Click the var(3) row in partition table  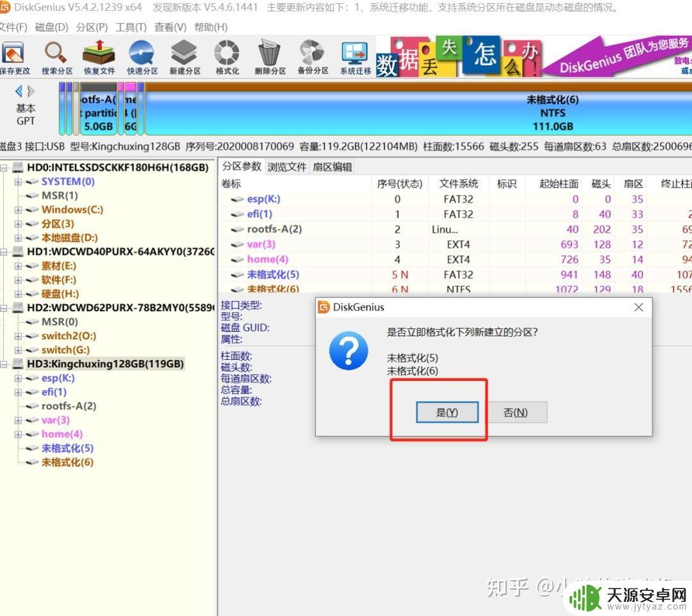[454, 244]
